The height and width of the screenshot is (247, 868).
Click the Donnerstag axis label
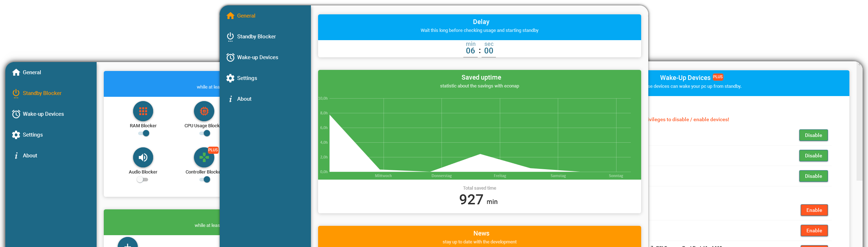click(x=442, y=176)
